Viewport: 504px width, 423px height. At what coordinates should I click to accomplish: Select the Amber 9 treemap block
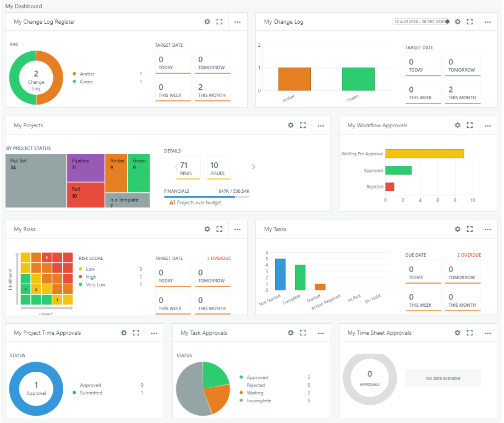click(x=116, y=173)
